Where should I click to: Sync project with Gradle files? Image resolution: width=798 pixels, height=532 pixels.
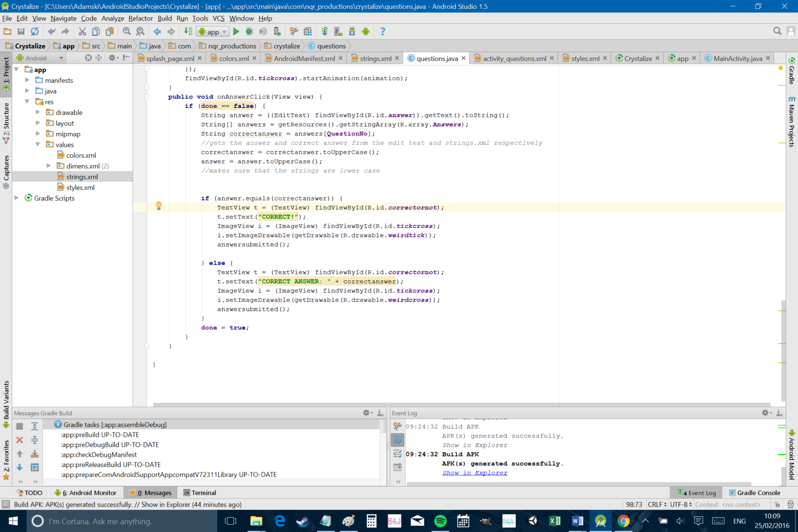tap(325, 31)
